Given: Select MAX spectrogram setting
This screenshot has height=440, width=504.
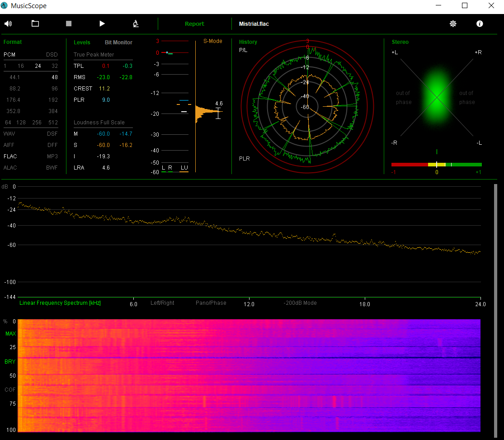Looking at the screenshot, I should [10, 334].
